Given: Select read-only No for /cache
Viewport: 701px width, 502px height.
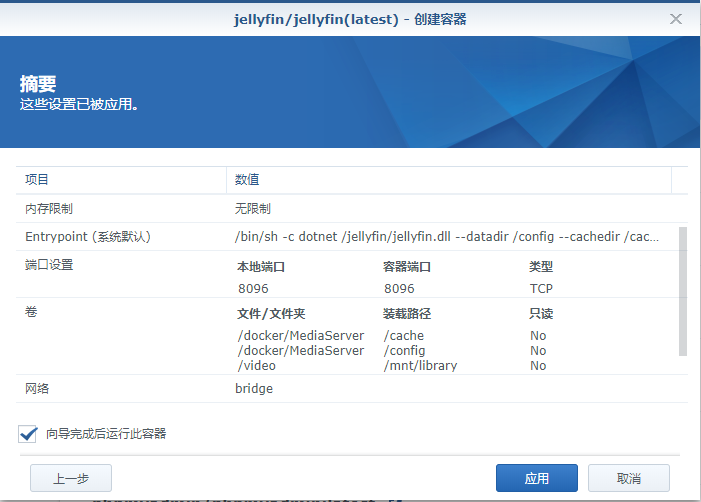Looking at the screenshot, I should 538,336.
